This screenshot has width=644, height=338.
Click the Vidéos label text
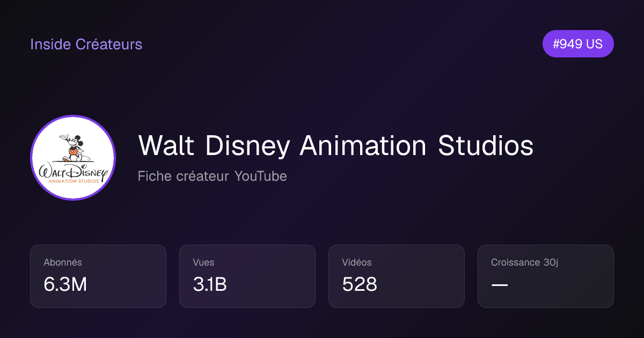357,262
